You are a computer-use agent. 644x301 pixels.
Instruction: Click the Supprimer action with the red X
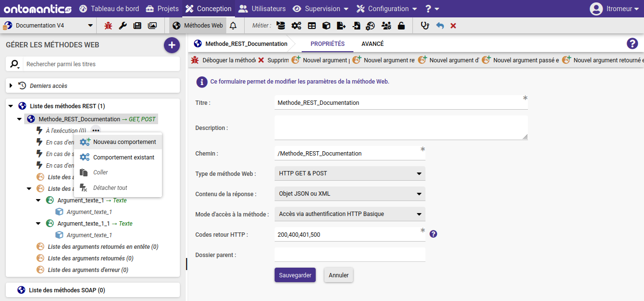(273, 60)
